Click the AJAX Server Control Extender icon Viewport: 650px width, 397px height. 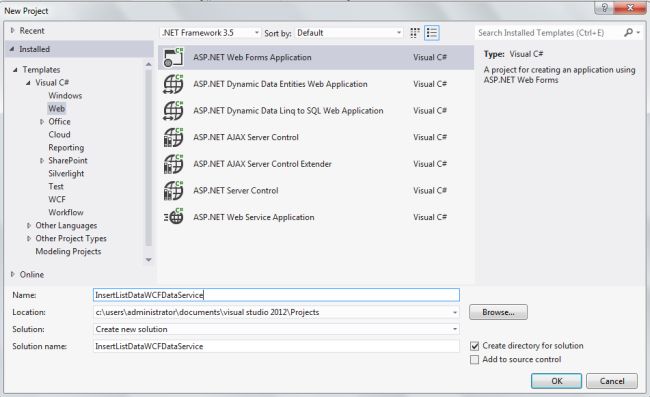pos(173,164)
